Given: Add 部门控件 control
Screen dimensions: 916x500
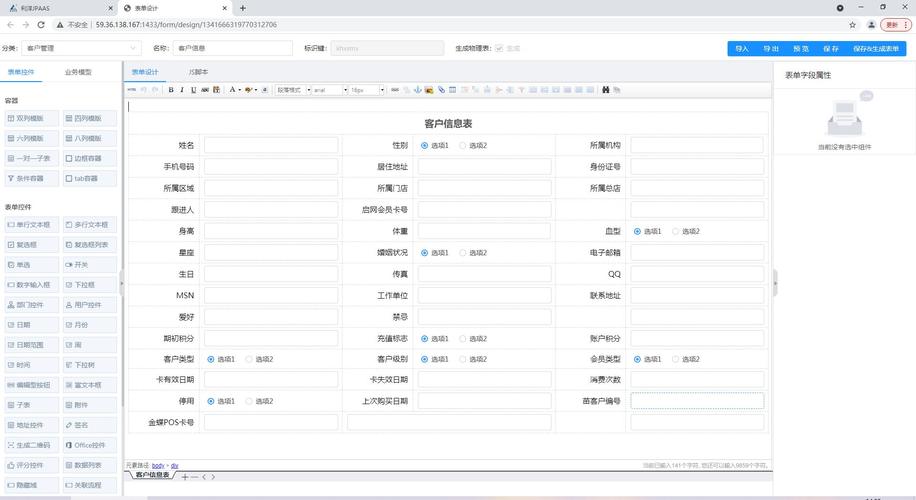Looking at the screenshot, I should pyautogui.click(x=32, y=305).
